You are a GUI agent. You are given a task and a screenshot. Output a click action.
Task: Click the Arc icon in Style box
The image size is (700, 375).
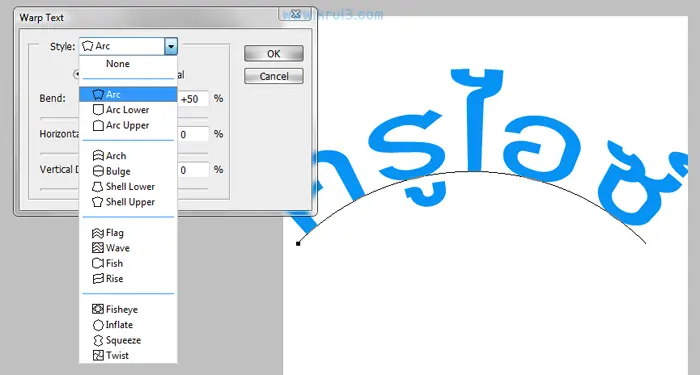coord(88,46)
